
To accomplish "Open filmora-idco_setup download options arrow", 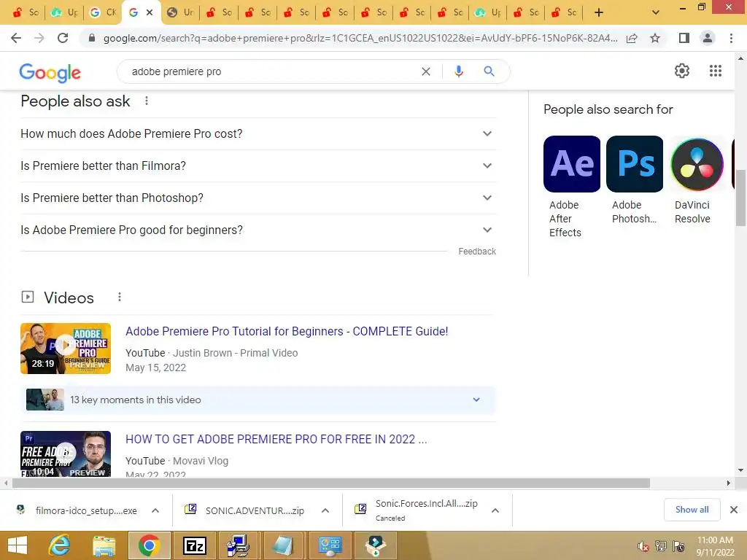I will [x=155, y=510].
